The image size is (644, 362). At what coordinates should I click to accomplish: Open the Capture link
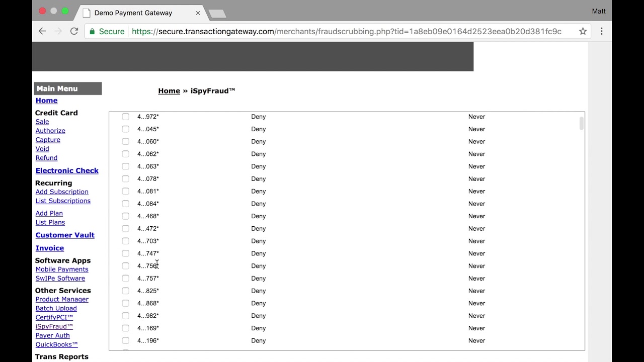click(x=48, y=140)
